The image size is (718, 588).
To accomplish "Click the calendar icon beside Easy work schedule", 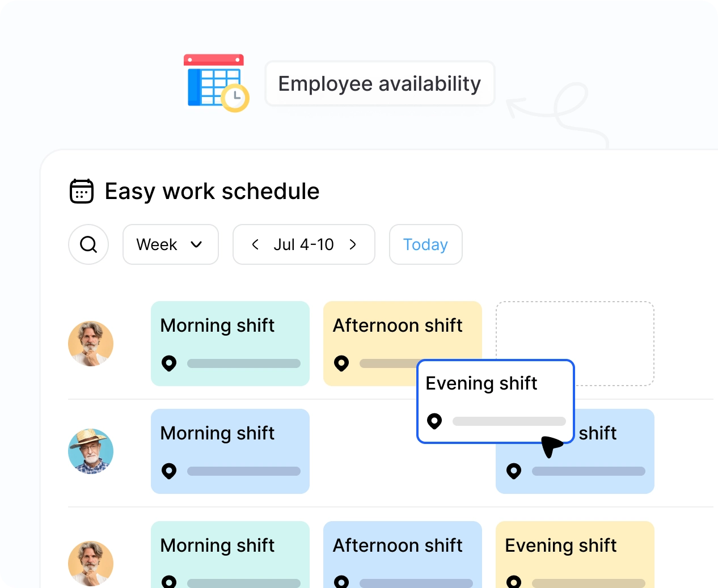I will tap(82, 191).
